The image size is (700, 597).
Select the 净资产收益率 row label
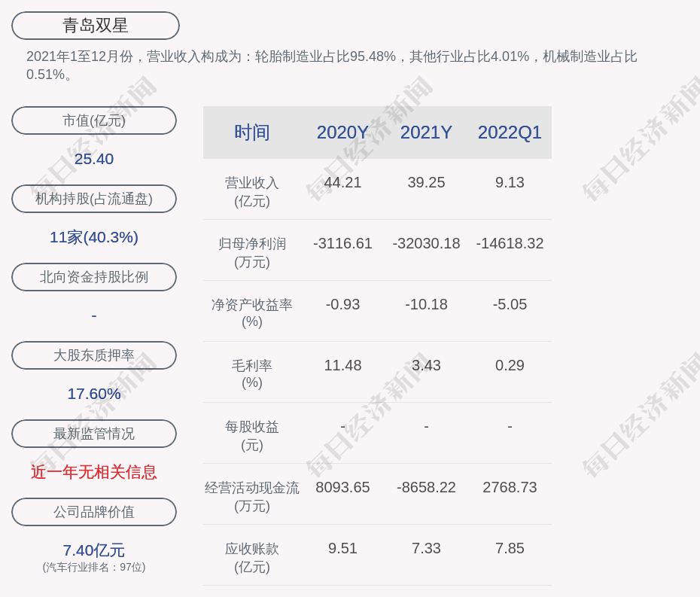(252, 312)
